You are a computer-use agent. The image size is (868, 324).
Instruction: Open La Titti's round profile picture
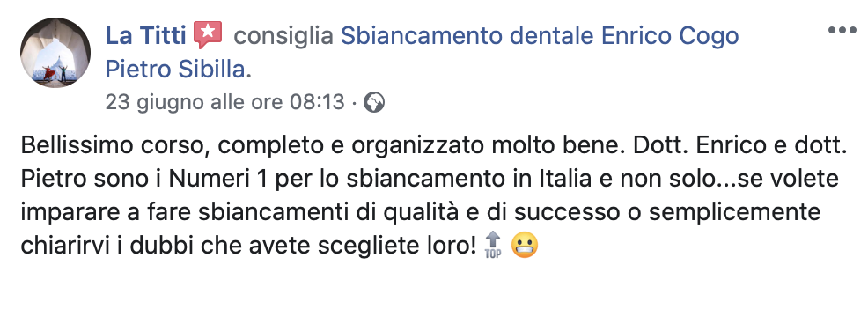coord(55,53)
